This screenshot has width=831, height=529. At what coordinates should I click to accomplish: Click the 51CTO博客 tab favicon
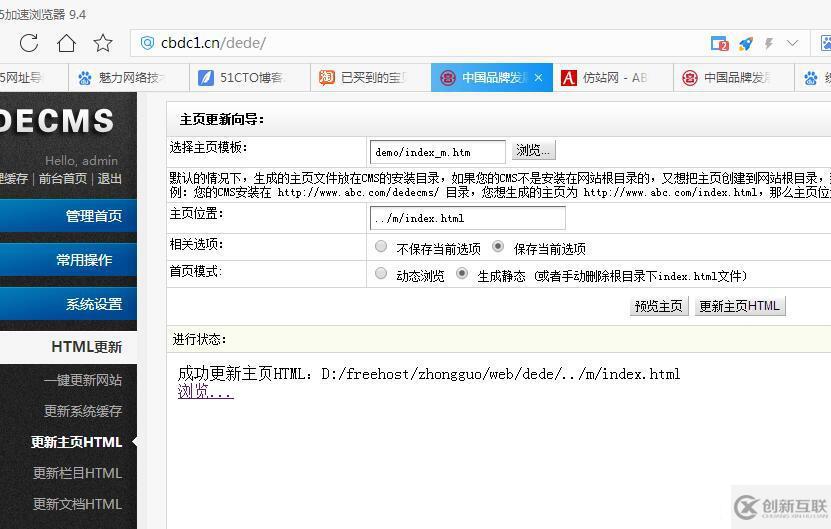(206, 78)
